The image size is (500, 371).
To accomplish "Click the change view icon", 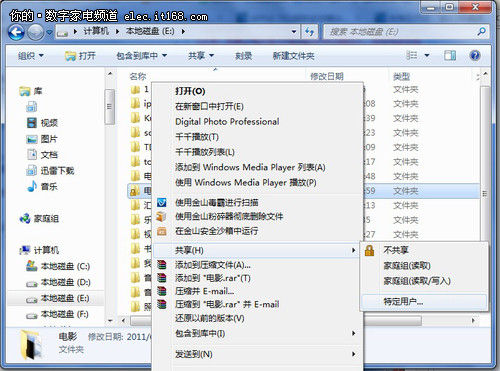I will coord(412,55).
